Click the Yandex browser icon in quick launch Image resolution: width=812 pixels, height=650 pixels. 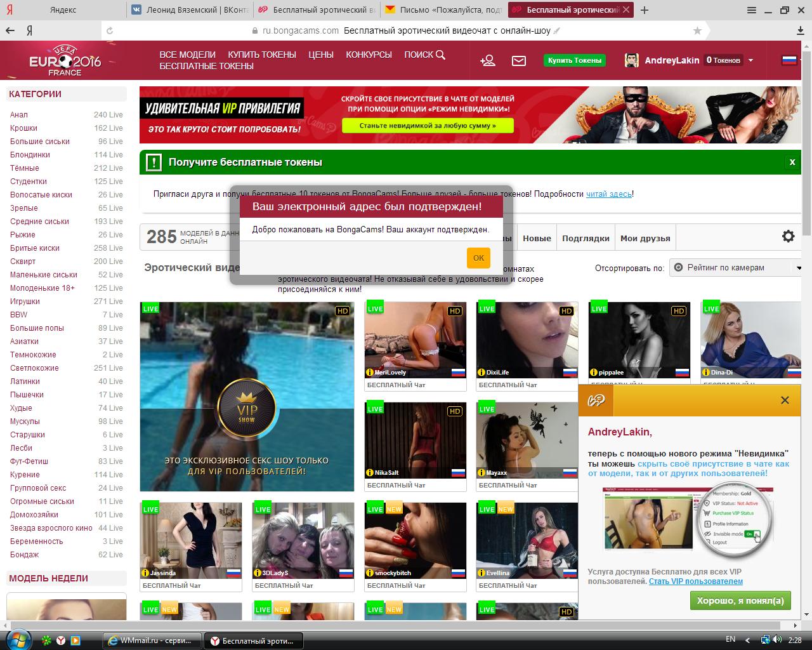click(x=61, y=640)
